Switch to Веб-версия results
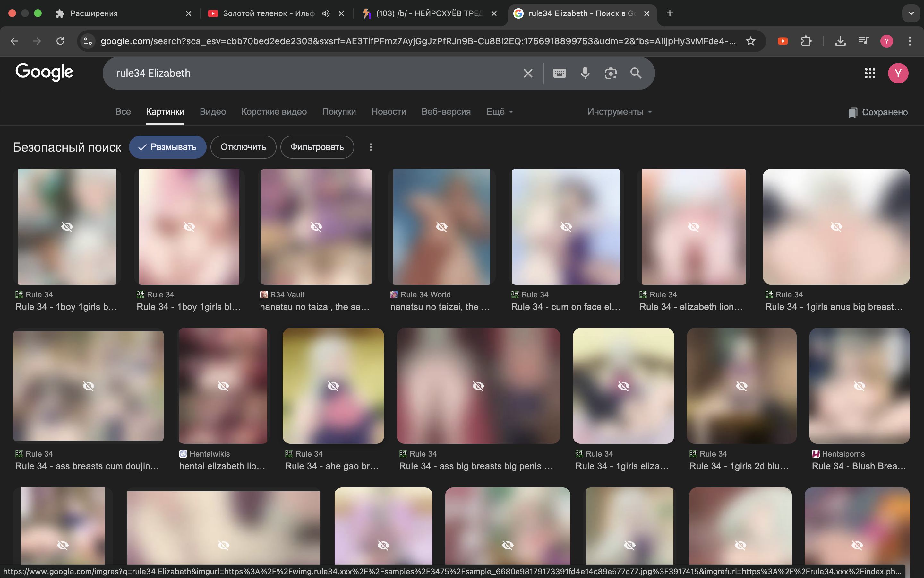This screenshot has width=924, height=578. click(446, 112)
